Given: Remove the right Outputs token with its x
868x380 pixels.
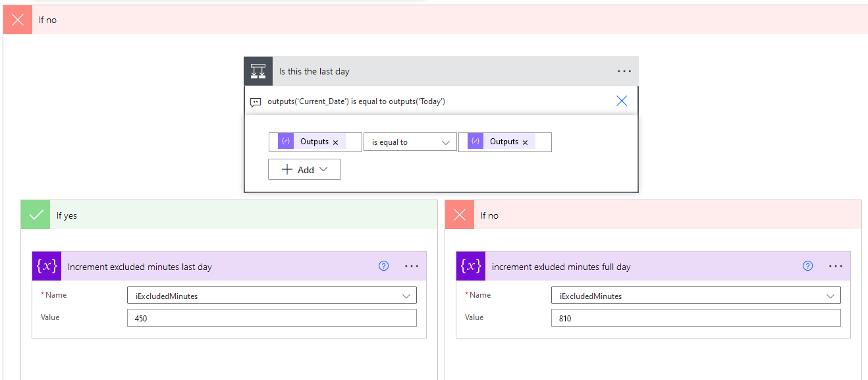Looking at the screenshot, I should 525,141.
